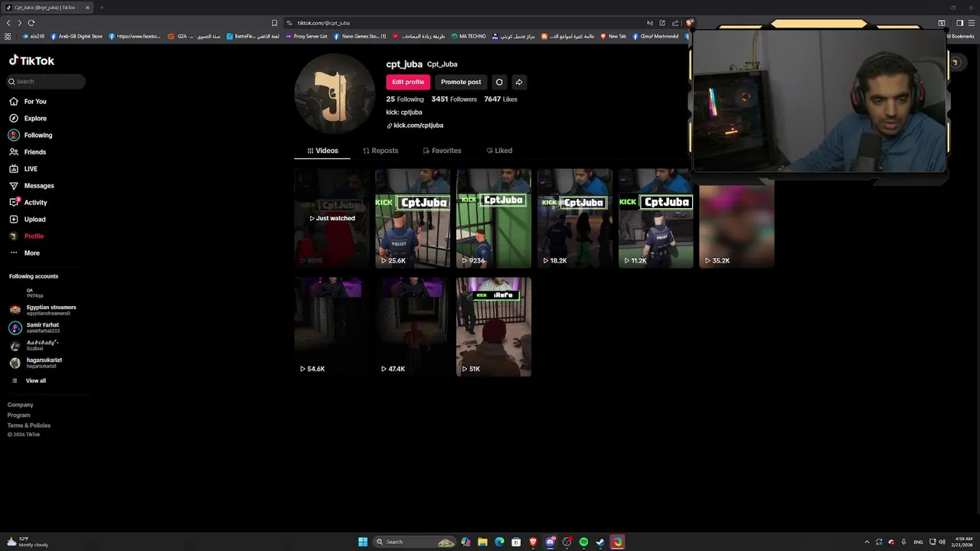Select the Videos tab

pyautogui.click(x=322, y=151)
